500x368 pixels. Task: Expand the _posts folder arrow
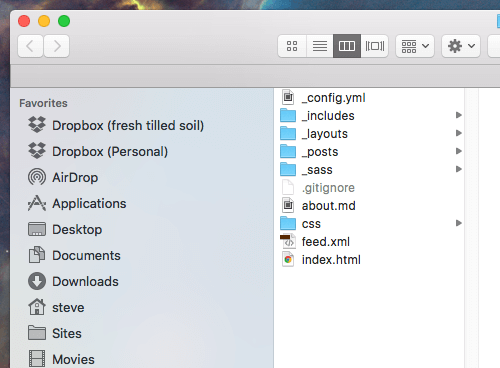pyautogui.click(x=459, y=151)
